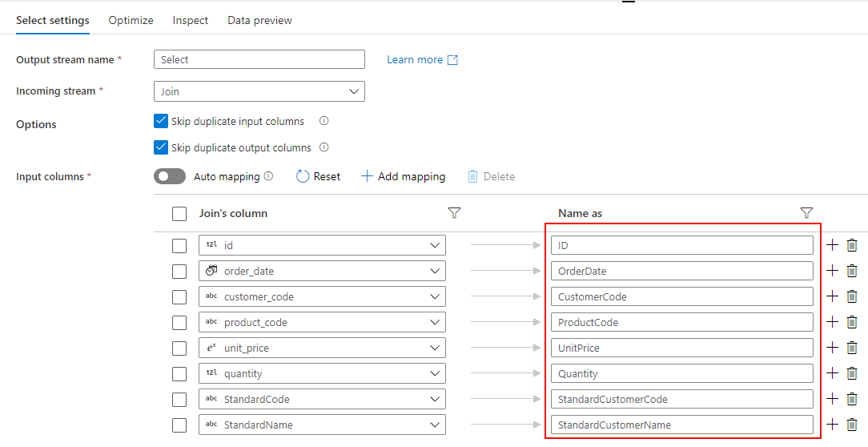Delete the UnitPrice mapping row
868x447 pixels.
(x=852, y=348)
